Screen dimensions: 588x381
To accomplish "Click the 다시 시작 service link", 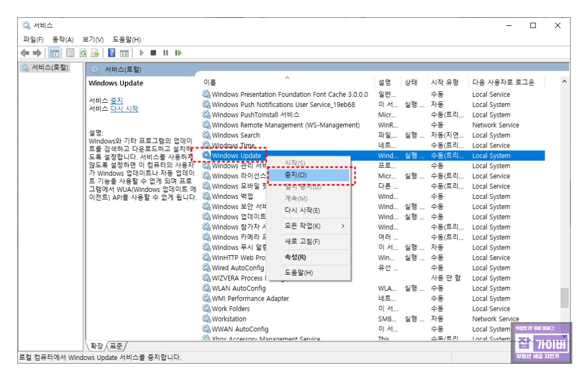I will pyautogui.click(x=124, y=109).
